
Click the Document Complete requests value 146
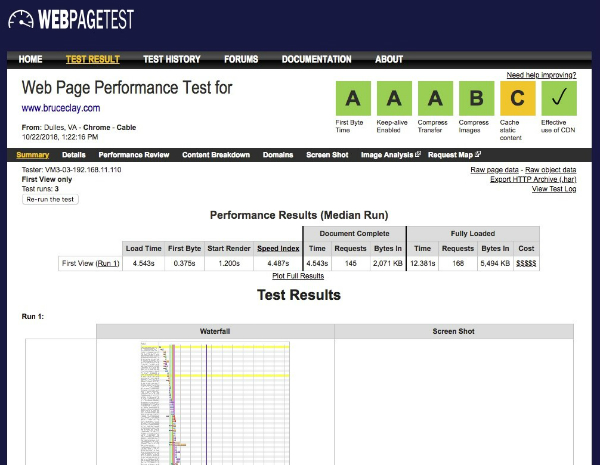351,263
